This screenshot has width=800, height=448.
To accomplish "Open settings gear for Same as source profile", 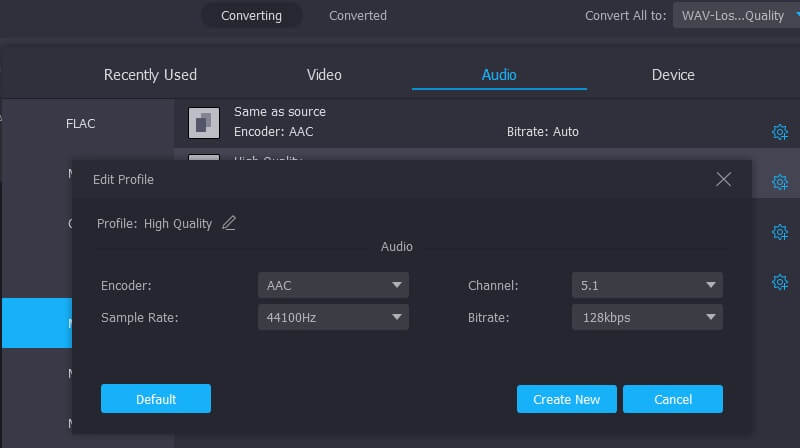I will pos(780,132).
